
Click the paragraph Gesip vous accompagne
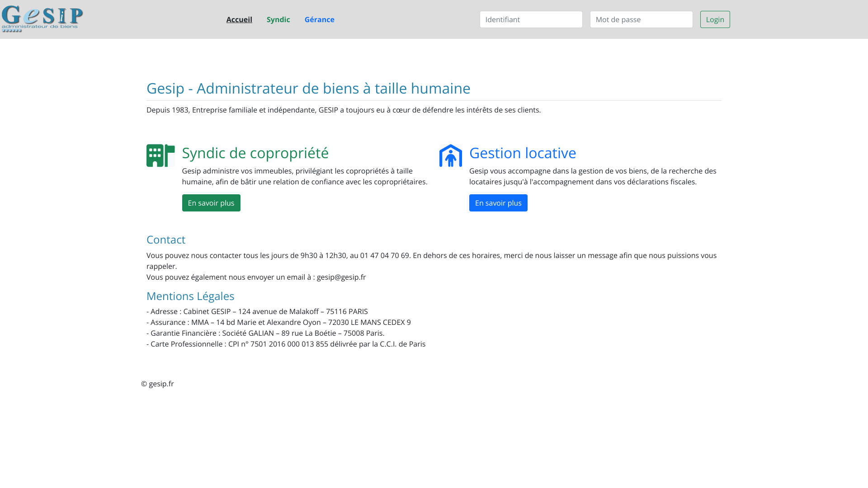(x=593, y=176)
